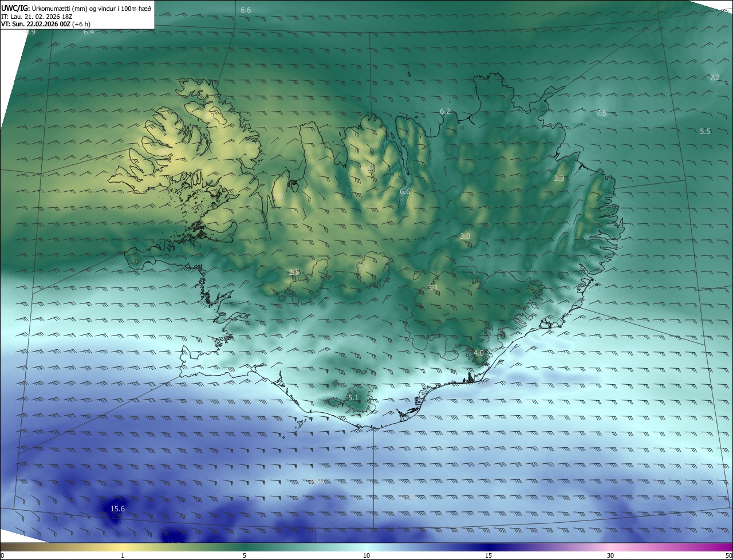
Task: Click the color scale tick label 15
Action: coord(488,555)
